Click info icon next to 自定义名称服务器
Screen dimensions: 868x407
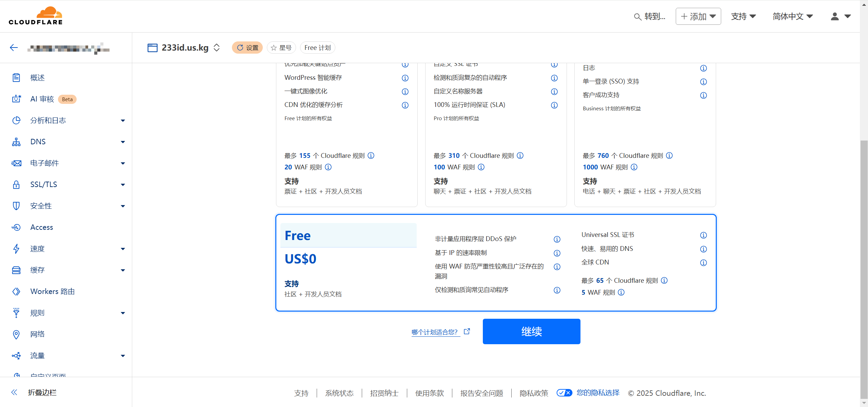click(554, 92)
